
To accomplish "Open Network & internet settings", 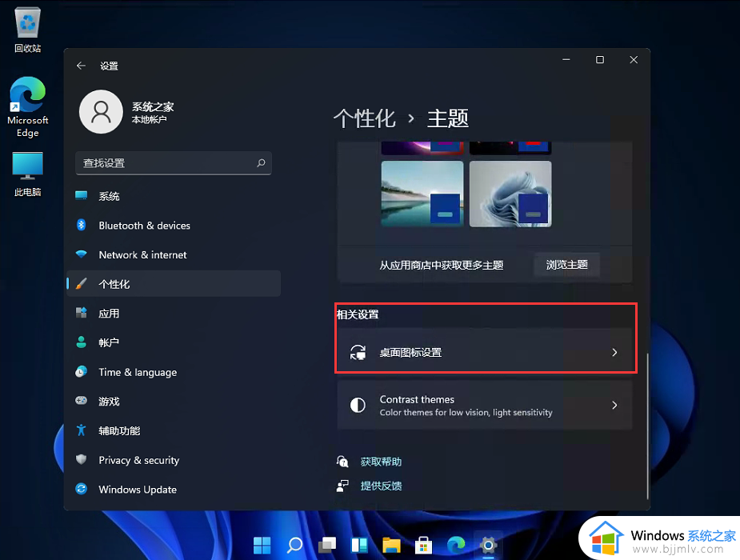I will pos(174,254).
